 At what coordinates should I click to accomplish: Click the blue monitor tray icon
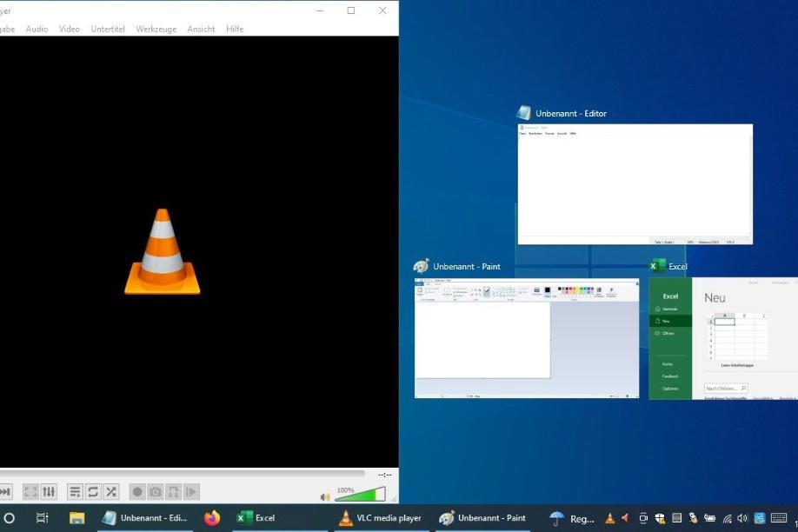click(760, 518)
